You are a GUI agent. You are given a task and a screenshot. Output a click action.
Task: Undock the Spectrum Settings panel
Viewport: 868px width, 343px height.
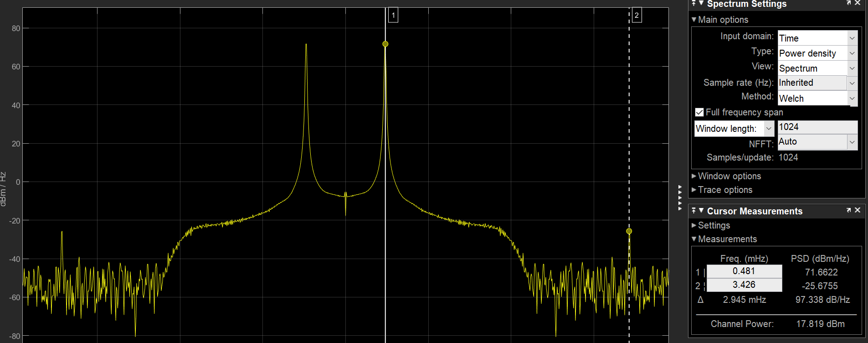[x=848, y=3]
